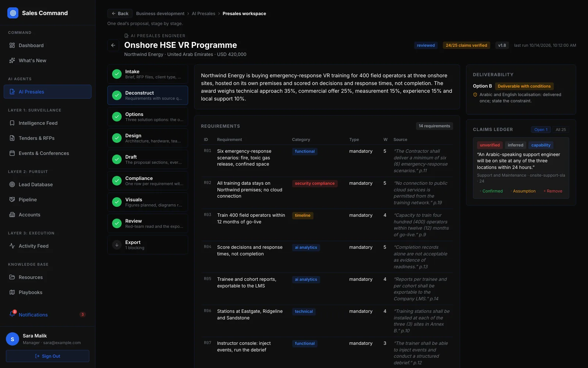Click the 24/25 claims verified badge

[466, 45]
